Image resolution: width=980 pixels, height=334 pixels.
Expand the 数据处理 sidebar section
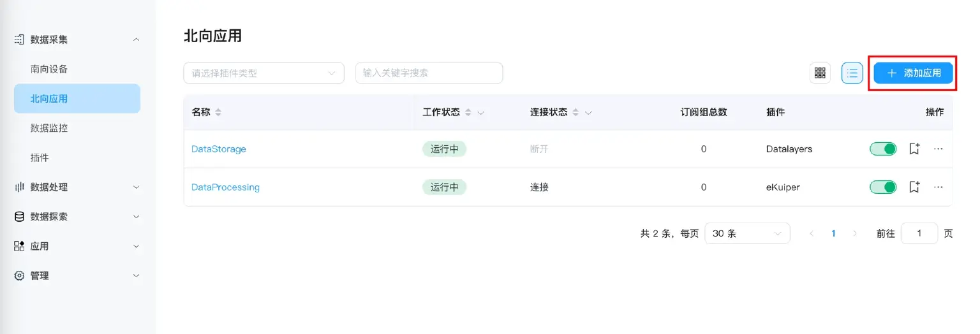point(77,187)
